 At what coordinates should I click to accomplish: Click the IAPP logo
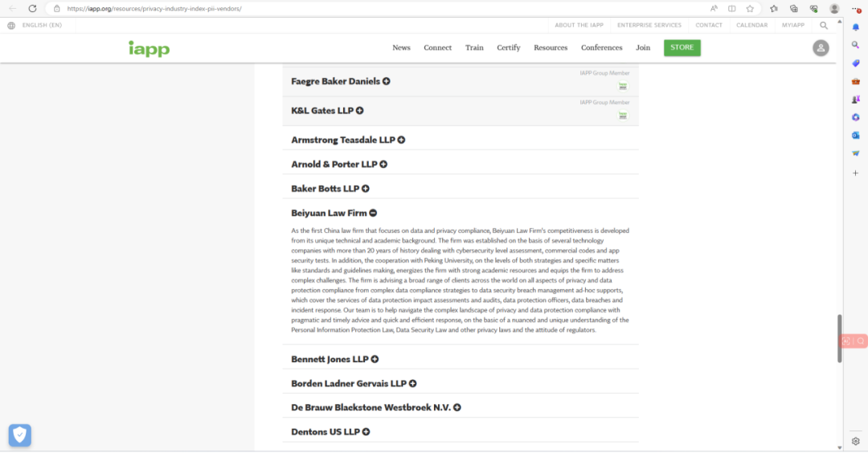[x=149, y=49]
